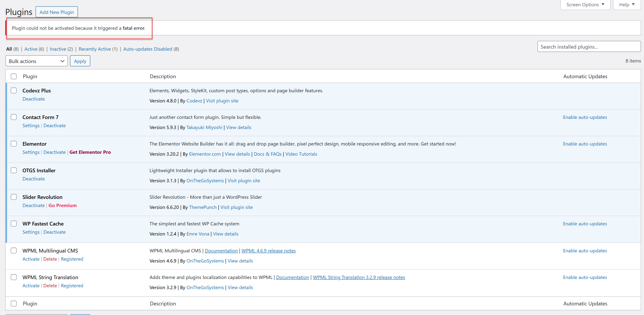Visit plugin site for Codevz Plus
Image resolution: width=644 pixels, height=315 pixels.
tap(222, 101)
